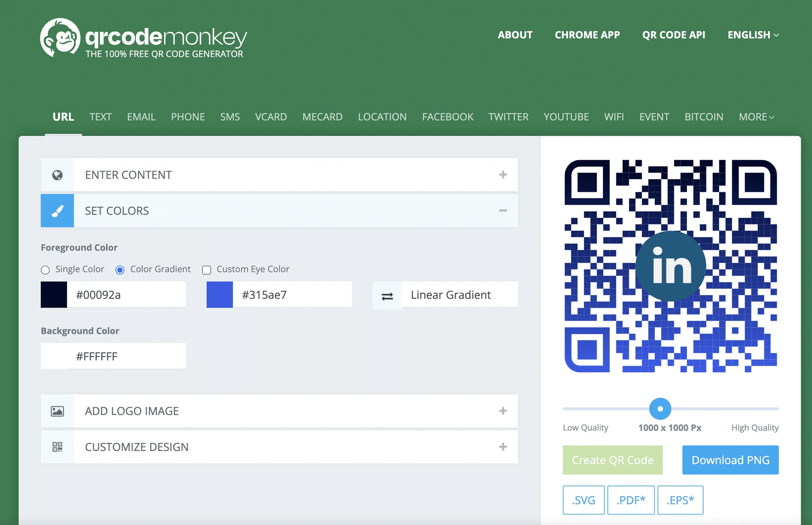
Task: Open the Chrome App link
Action: pos(587,35)
